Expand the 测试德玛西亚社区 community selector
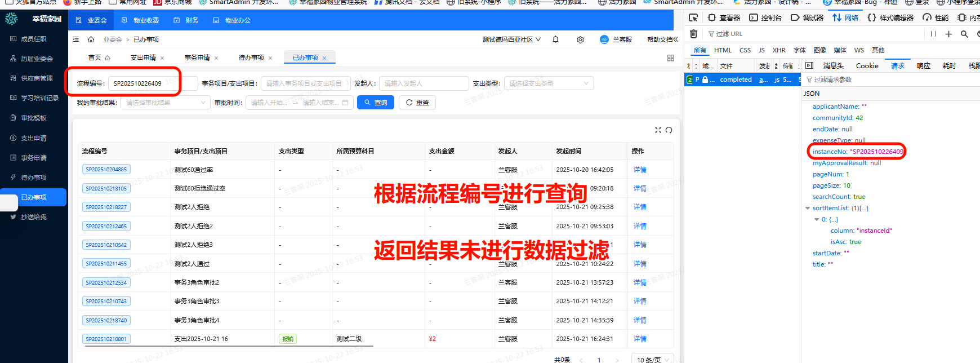 coord(511,39)
